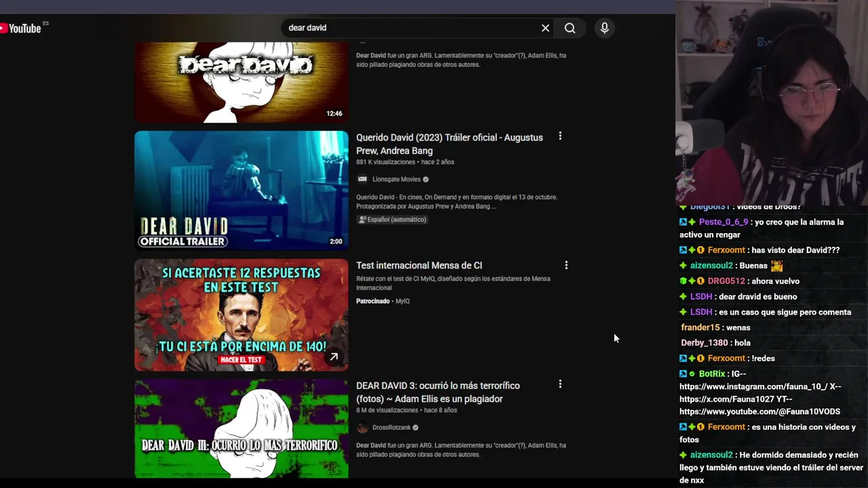Click '8 M de visualizaciones • hace 8 años' text
This screenshot has height=488, width=868.
(x=406, y=410)
